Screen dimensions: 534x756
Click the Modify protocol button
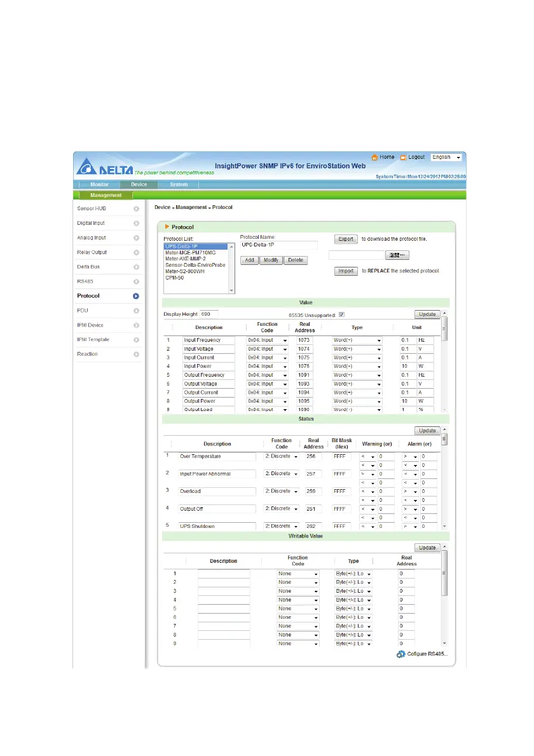[x=271, y=260]
